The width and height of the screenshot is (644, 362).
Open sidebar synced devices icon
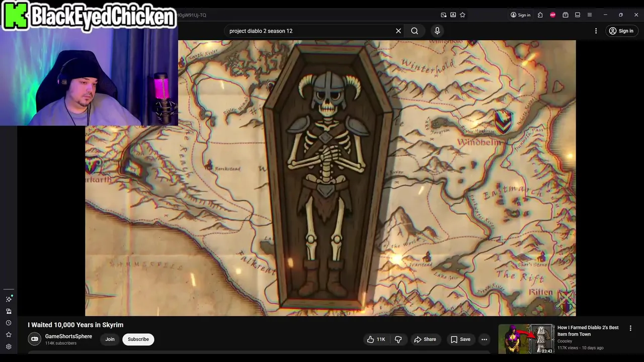pos(9,311)
